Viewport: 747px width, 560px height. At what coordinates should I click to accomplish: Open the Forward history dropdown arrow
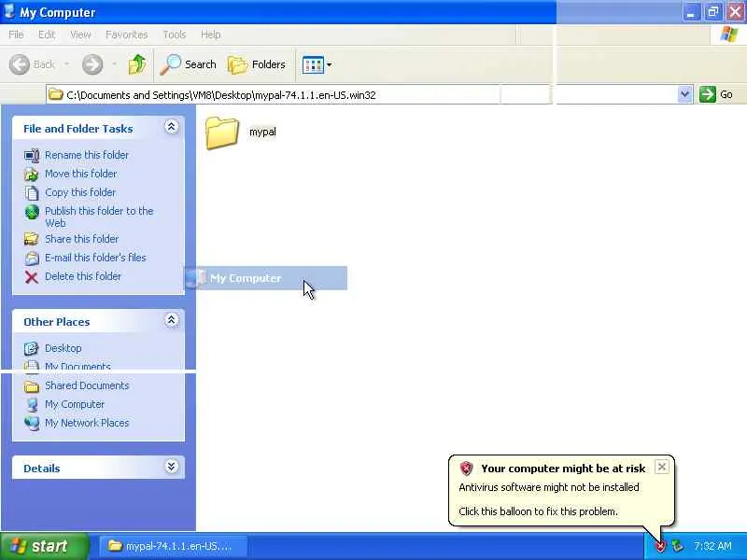114,64
